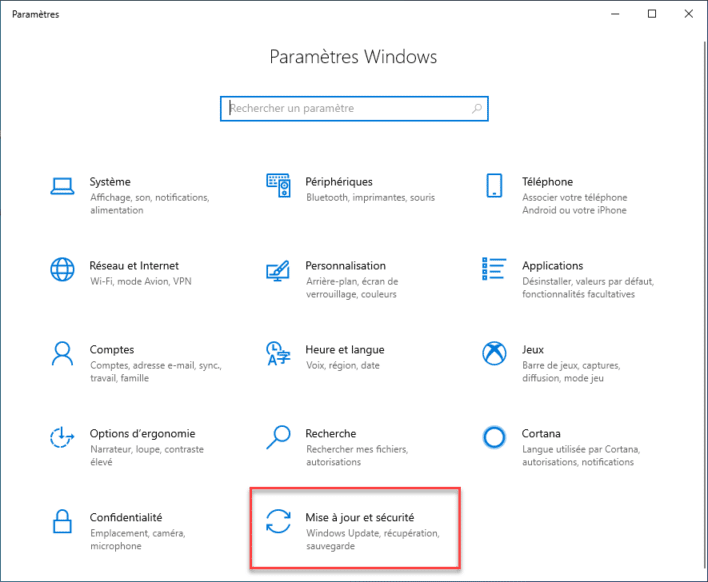Image resolution: width=708 pixels, height=582 pixels.
Task: Click the vertical scrollbar of Paramètres window
Action: coord(705,305)
